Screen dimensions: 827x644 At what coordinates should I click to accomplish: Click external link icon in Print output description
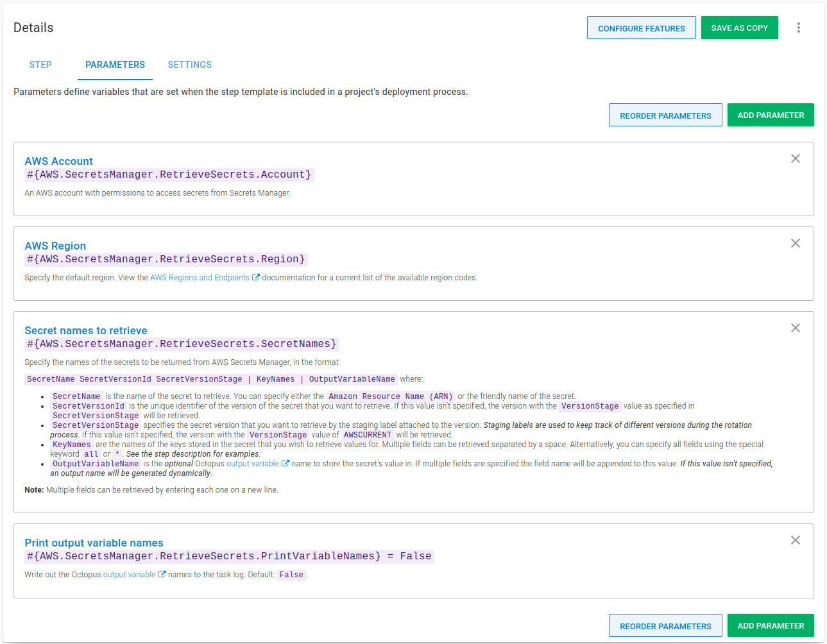pos(162,575)
